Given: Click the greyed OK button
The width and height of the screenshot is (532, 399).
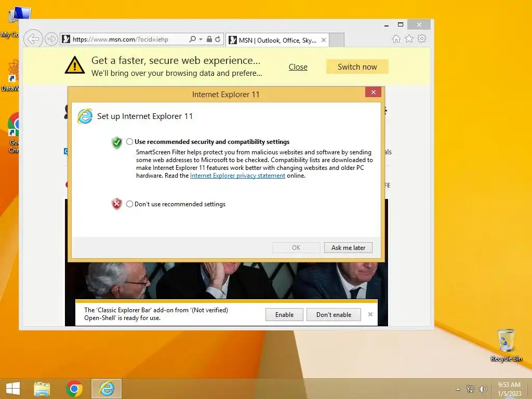Looking at the screenshot, I should tap(296, 248).
